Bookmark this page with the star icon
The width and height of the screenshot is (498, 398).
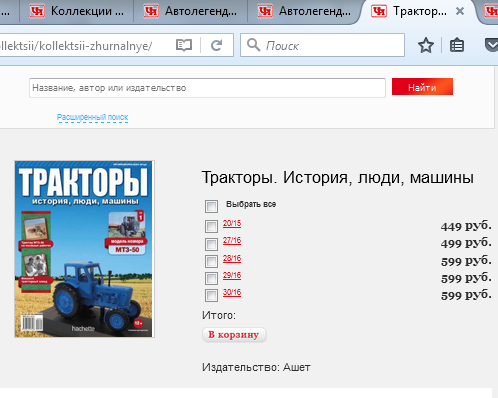point(426,45)
